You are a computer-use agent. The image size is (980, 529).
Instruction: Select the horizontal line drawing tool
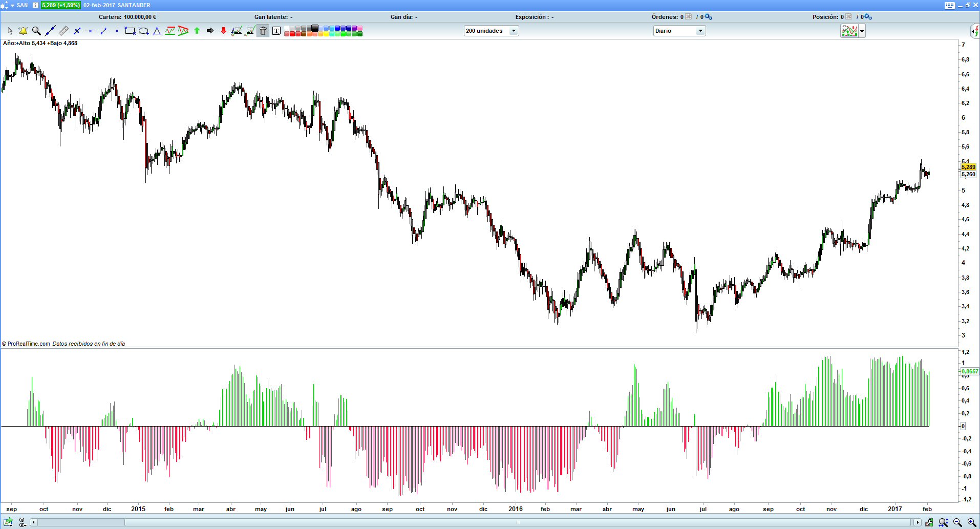90,31
